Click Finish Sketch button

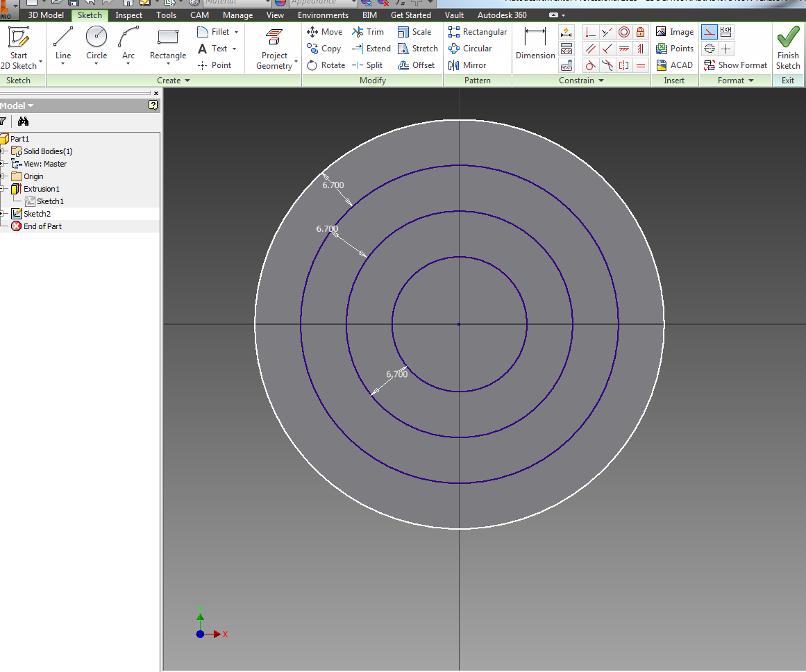(788, 47)
